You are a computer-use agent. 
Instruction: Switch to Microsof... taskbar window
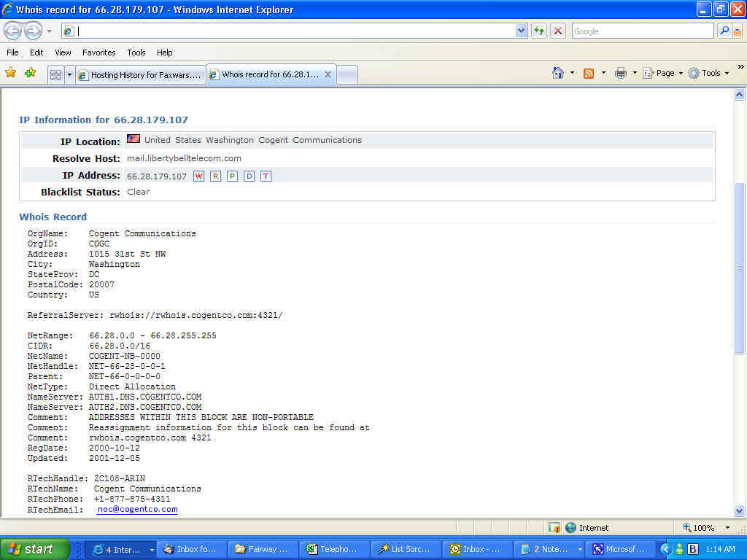[620, 549]
